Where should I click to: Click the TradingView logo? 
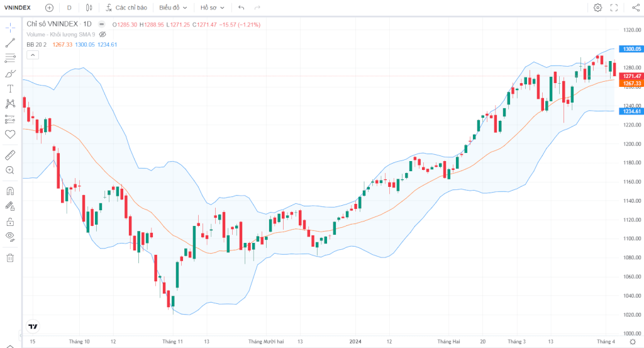tap(33, 327)
